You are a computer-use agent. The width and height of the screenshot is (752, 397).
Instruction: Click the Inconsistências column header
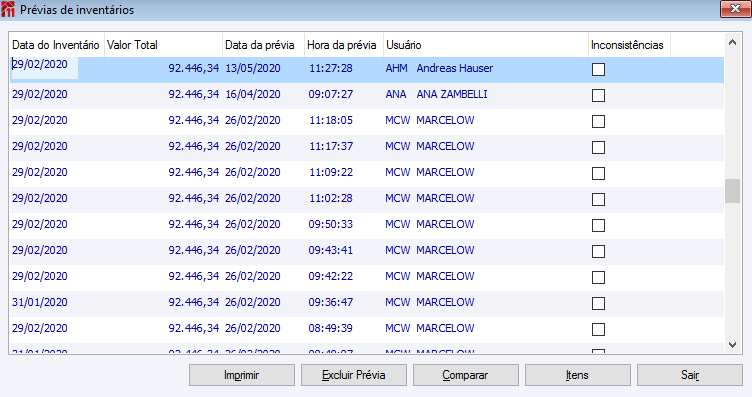[x=629, y=45]
